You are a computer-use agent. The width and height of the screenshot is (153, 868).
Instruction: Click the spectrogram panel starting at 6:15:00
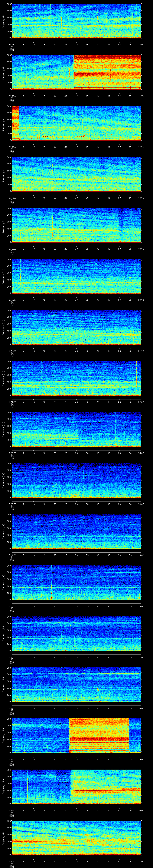pyautogui.click(x=77, y=72)
